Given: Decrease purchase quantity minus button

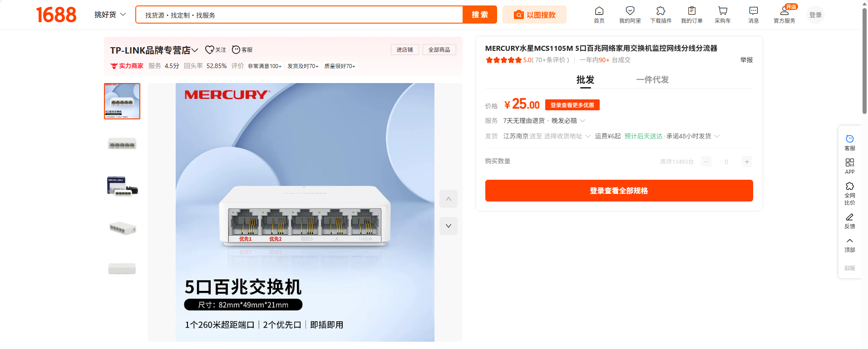Looking at the screenshot, I should click(x=706, y=162).
